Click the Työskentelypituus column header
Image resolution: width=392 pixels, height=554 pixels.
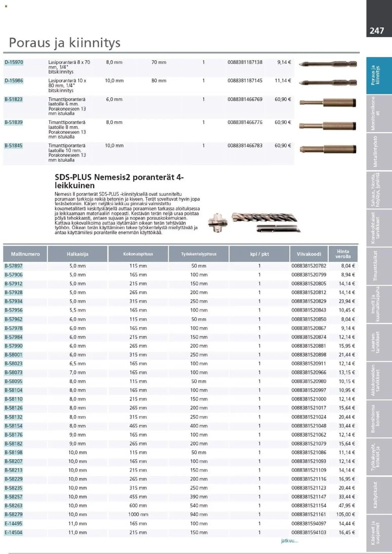click(x=199, y=254)
